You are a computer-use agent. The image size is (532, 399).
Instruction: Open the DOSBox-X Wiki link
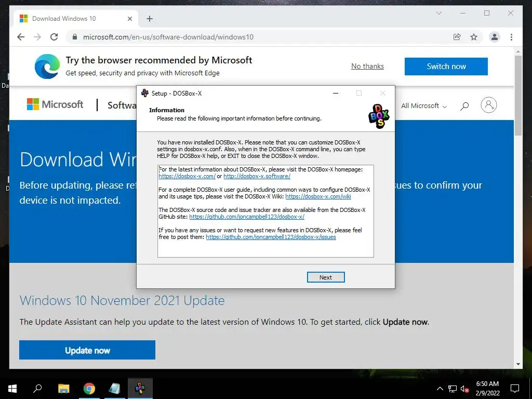tap(318, 196)
